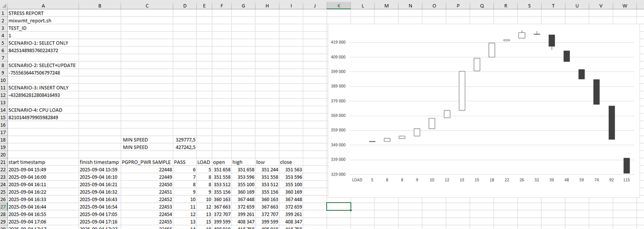This screenshot has width=644, height=229.
Task: Select the SCENARIO-4: CPU LOAD cell
Action: click(x=43, y=110)
